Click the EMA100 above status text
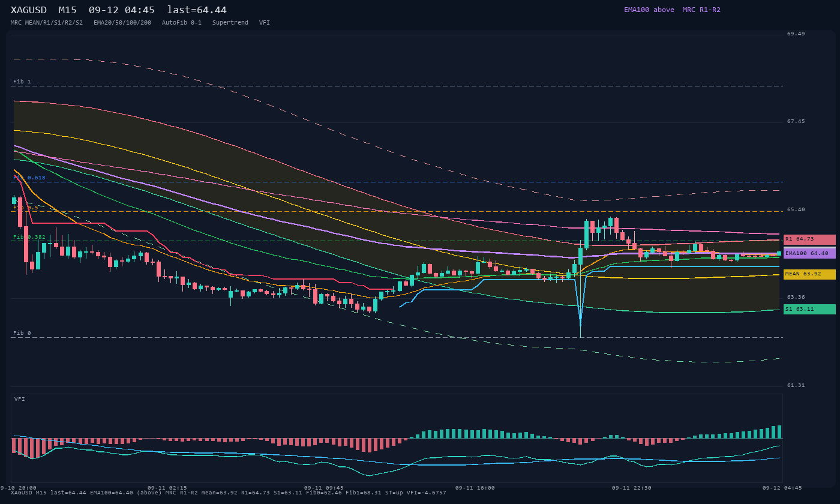840x504 pixels. [x=649, y=10]
